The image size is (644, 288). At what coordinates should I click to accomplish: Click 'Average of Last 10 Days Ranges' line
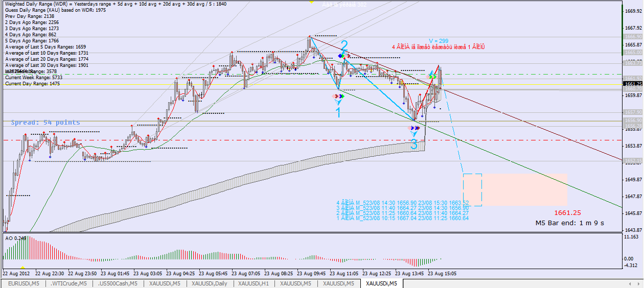coord(47,53)
